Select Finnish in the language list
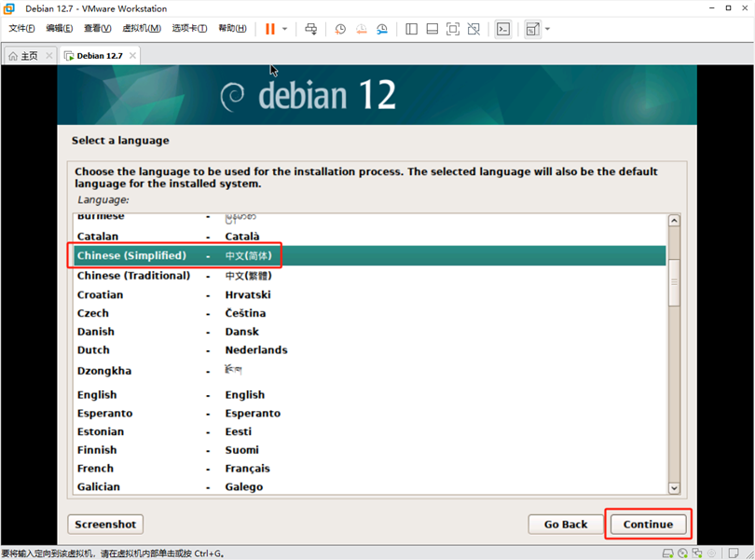The width and height of the screenshot is (755, 560). (x=370, y=450)
